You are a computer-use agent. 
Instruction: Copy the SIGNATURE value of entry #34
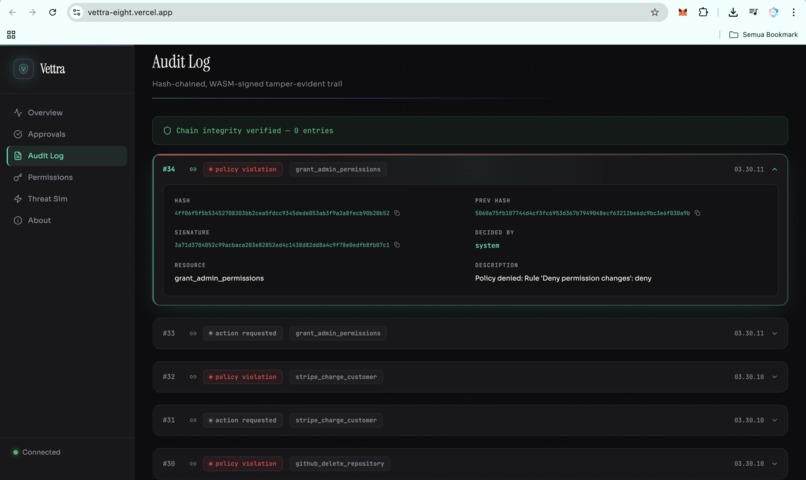(x=397, y=245)
